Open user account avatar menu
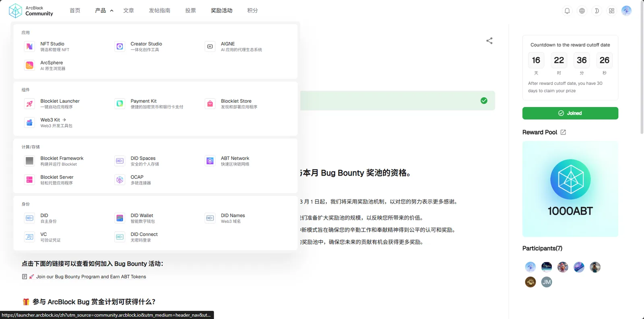This screenshot has width=644, height=319. pyautogui.click(x=626, y=11)
